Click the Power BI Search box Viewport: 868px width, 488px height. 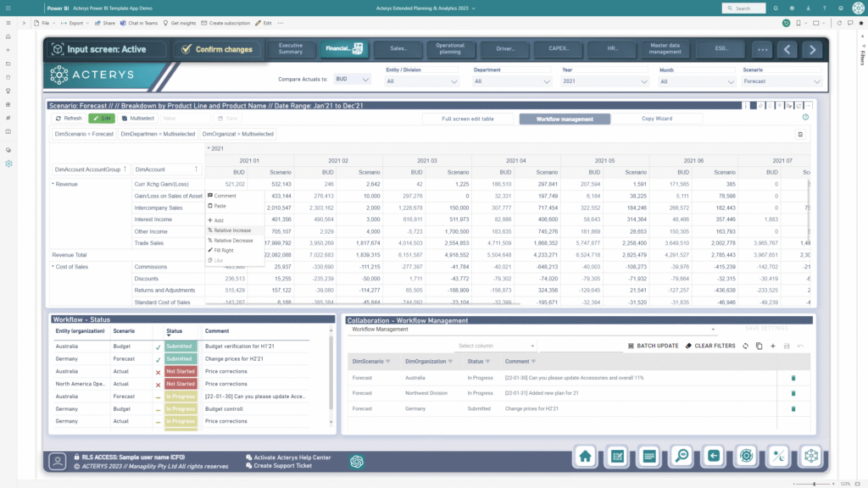point(743,8)
